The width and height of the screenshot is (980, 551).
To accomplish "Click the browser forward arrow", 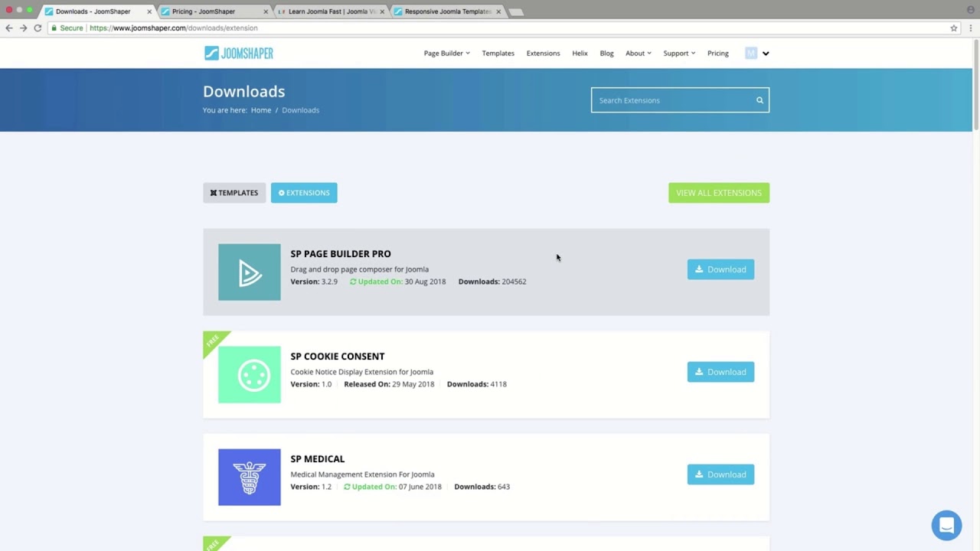I will pos(23,28).
